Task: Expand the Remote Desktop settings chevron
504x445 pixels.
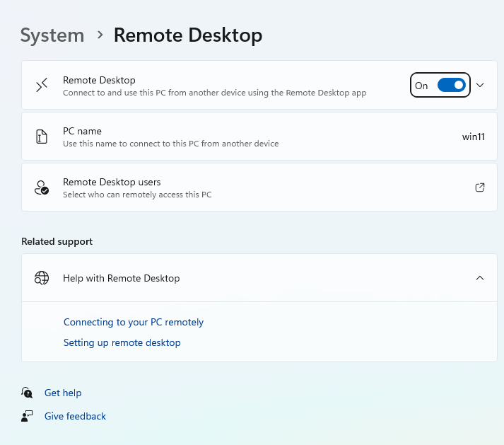Action: pyautogui.click(x=480, y=86)
